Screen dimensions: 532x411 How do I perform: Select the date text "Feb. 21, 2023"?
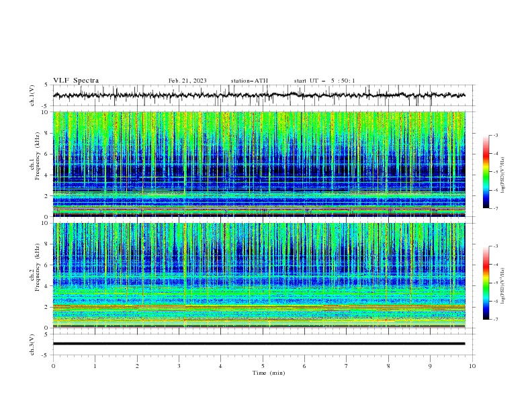tap(187, 81)
